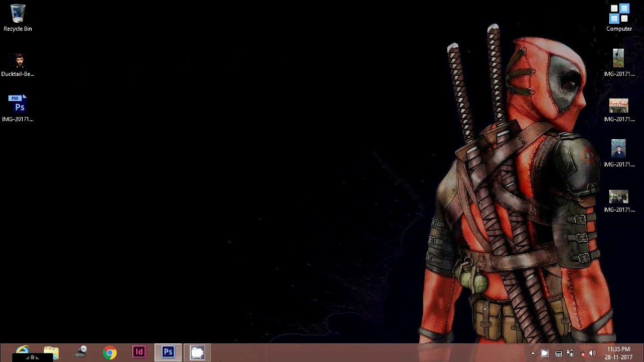Open the clock showing 11:35 PM
644x362 pixels.
coord(618,353)
